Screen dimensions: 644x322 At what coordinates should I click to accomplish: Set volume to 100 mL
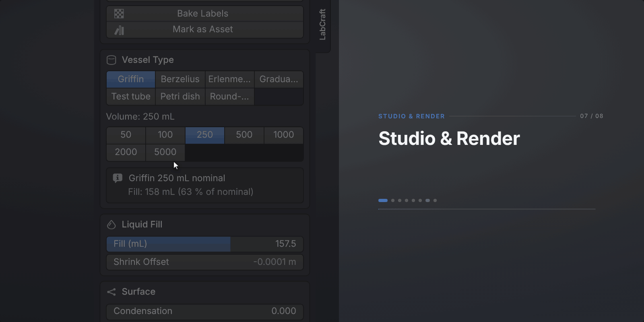tap(165, 135)
